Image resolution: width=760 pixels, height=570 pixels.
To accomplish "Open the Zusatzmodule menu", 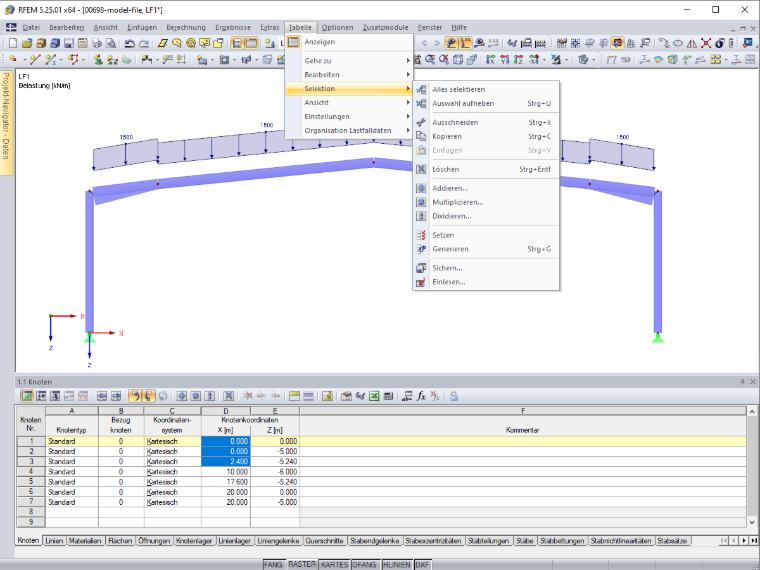I will 385,28.
